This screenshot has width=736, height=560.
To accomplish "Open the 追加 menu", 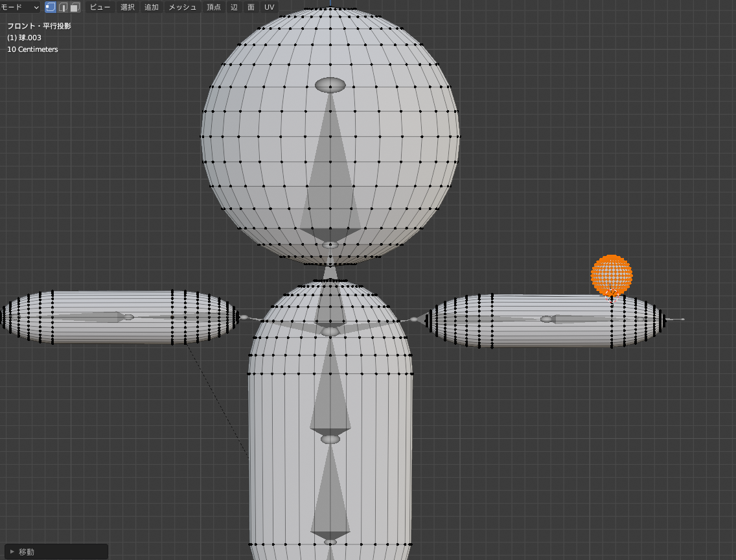I will point(152,7).
